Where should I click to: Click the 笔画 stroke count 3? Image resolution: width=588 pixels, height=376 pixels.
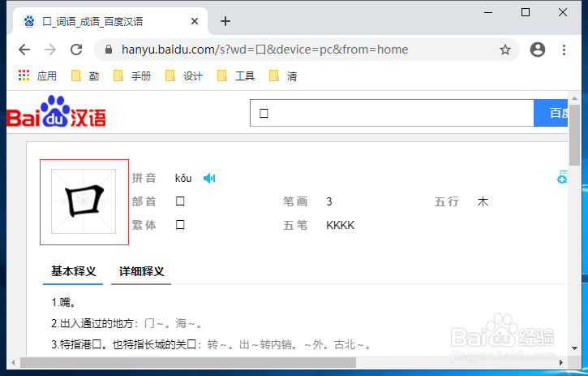pos(329,201)
